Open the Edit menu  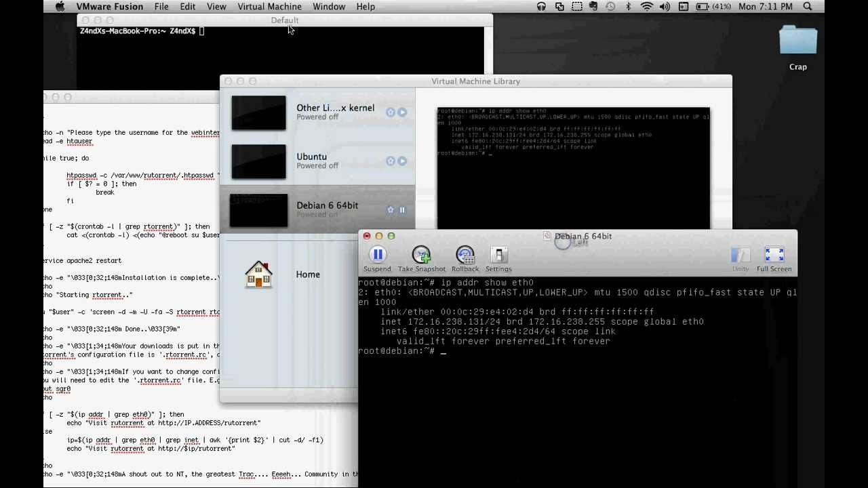point(188,7)
